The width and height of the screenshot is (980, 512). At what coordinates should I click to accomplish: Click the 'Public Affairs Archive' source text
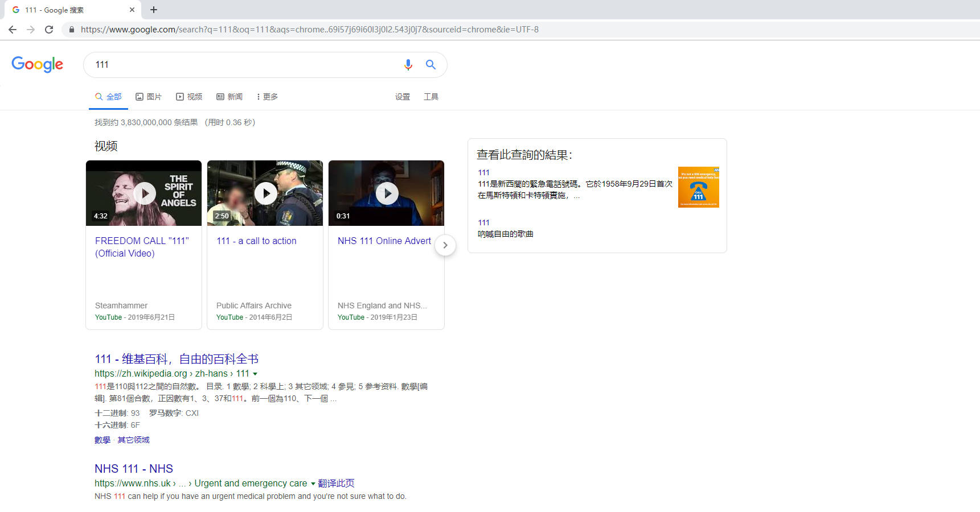254,305
